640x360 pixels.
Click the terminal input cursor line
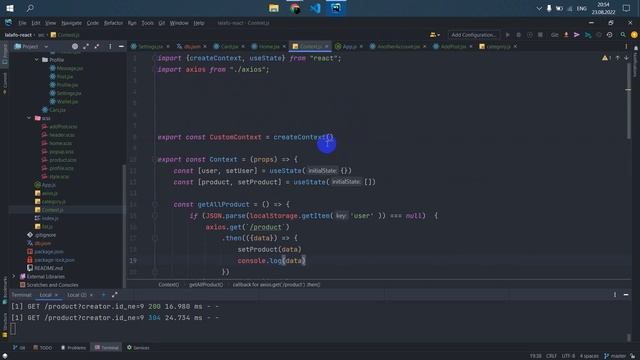pyautogui.click(x=13, y=329)
